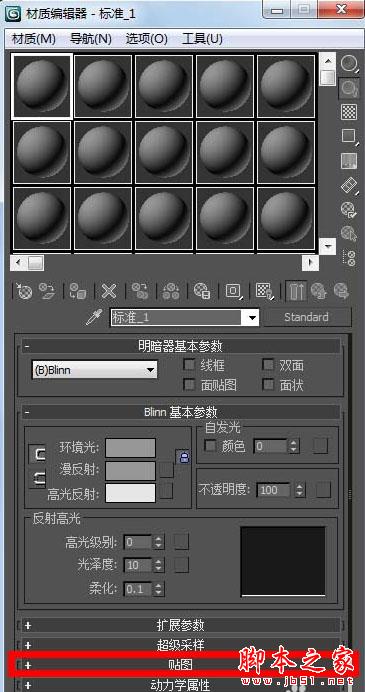Click the Reset Map X icon
The image size is (365, 692).
click(x=109, y=292)
